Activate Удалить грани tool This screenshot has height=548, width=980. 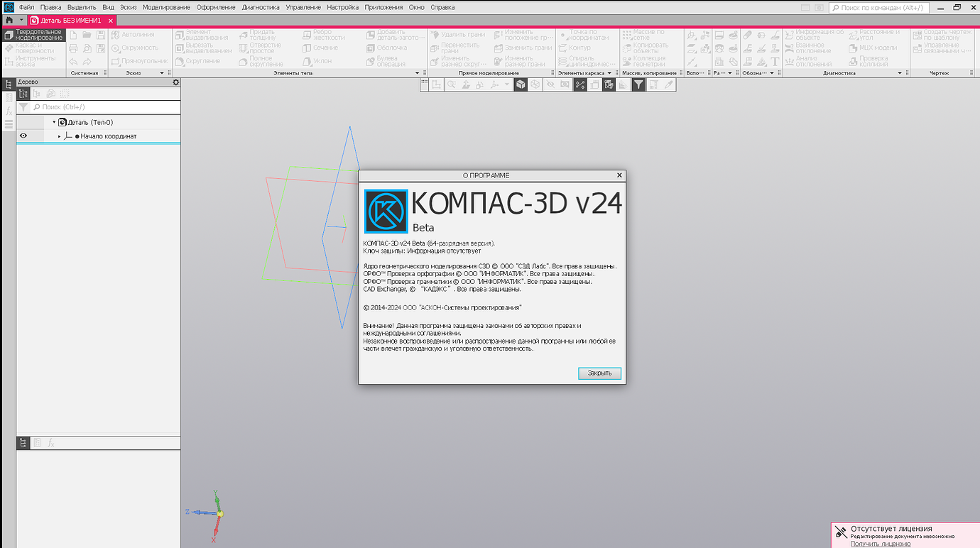pos(457,33)
